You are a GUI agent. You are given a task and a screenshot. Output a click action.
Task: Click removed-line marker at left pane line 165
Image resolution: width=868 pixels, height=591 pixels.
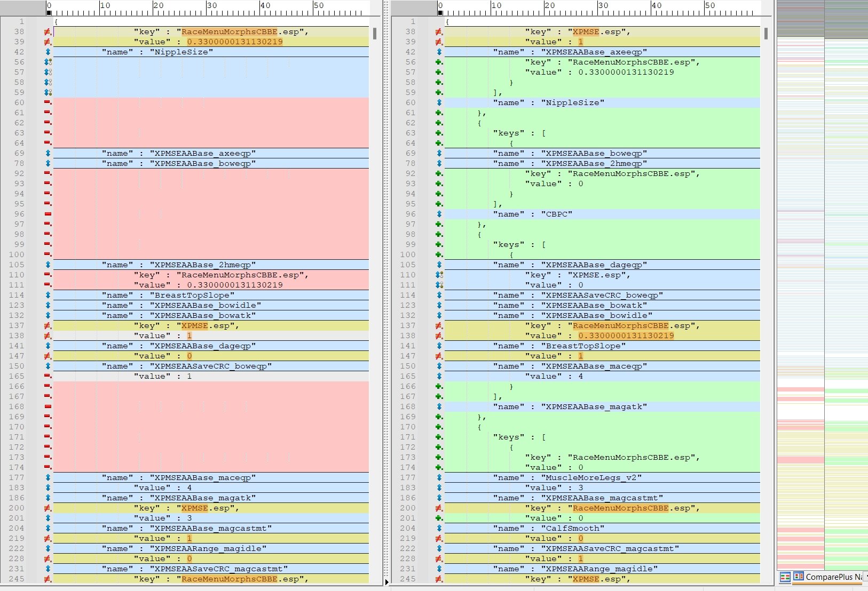tap(48, 377)
